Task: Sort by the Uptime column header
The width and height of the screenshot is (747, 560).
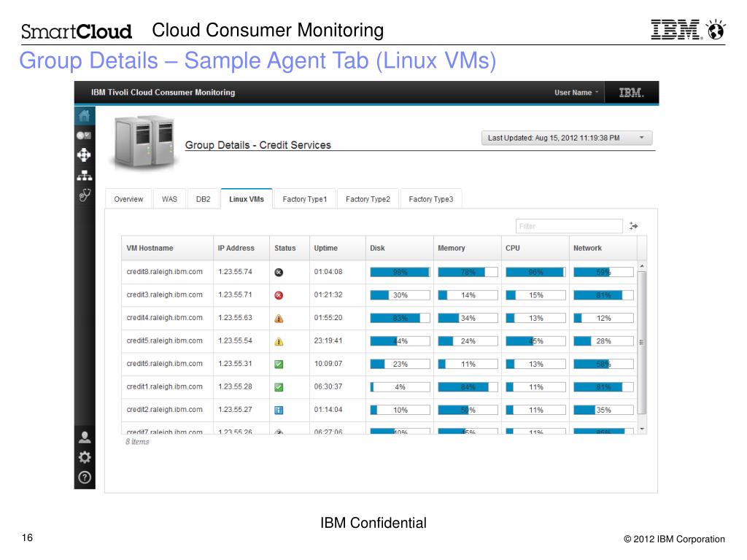Action: [338, 248]
